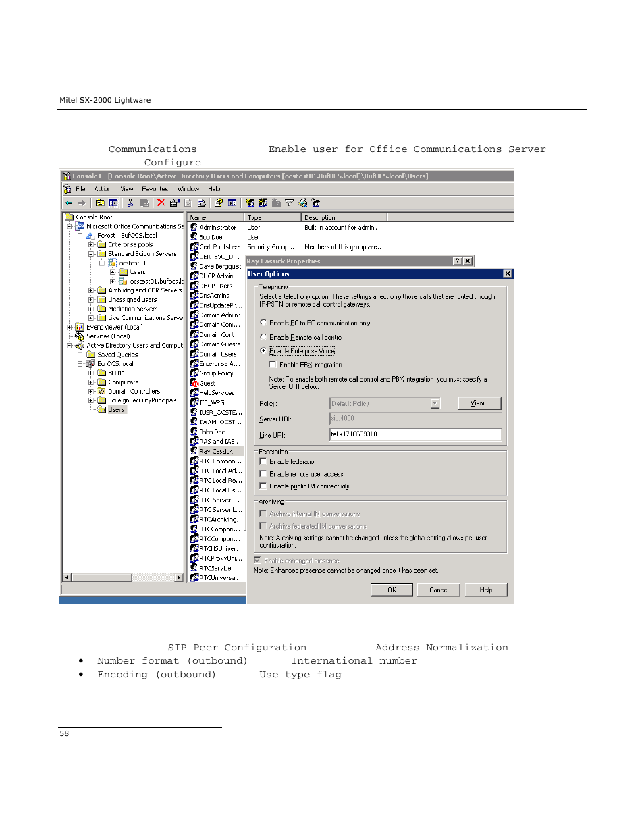Collapse the Standard Edition Servers node
The image size is (644, 834).
pos(91,254)
